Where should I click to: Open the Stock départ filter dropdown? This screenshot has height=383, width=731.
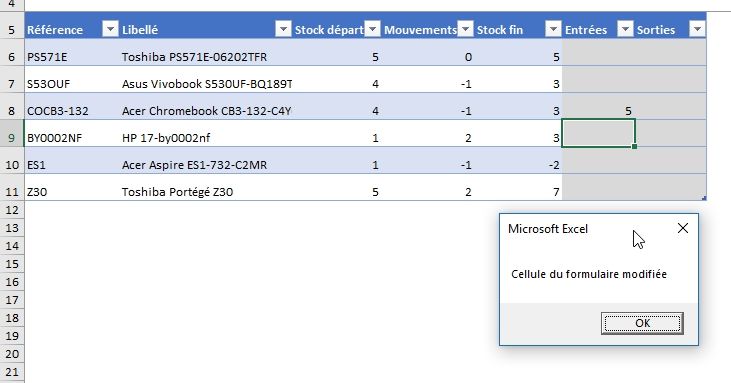point(372,29)
